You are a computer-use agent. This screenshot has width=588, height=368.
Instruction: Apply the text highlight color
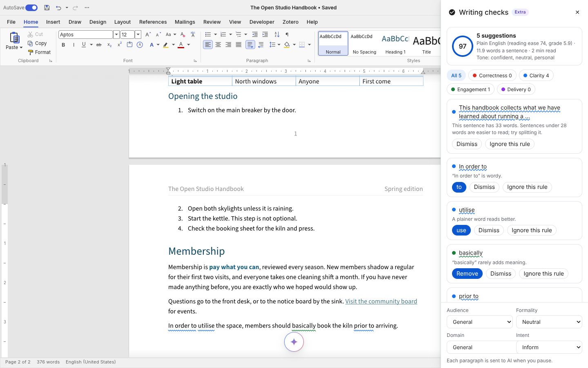(165, 45)
